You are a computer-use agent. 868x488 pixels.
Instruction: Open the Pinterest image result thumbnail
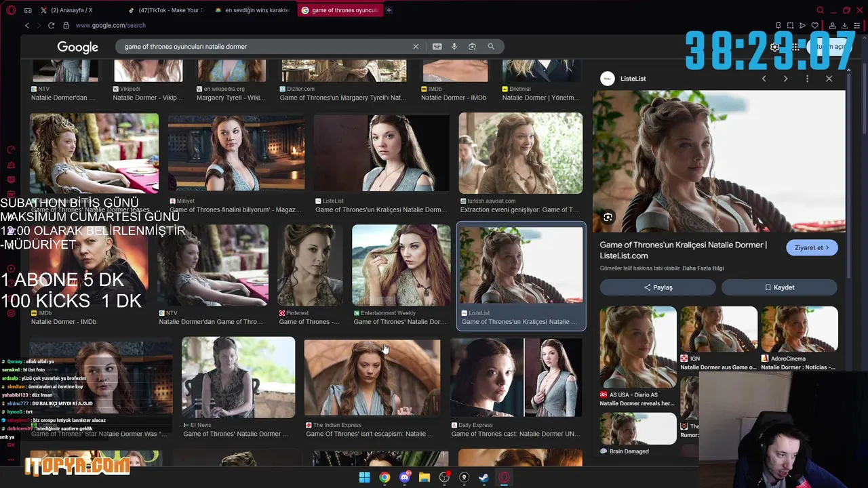(x=310, y=265)
